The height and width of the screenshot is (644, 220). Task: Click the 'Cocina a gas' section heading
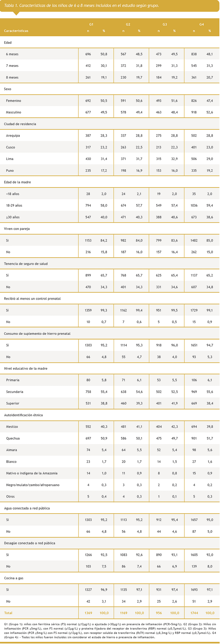coord(14,578)
